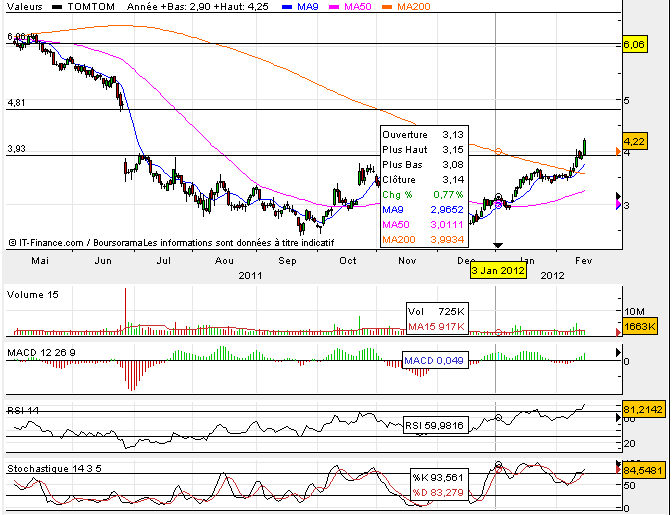Click the 'RSI 14' panel title
The width and height of the screenshot is (672, 515).
[x=23, y=410]
